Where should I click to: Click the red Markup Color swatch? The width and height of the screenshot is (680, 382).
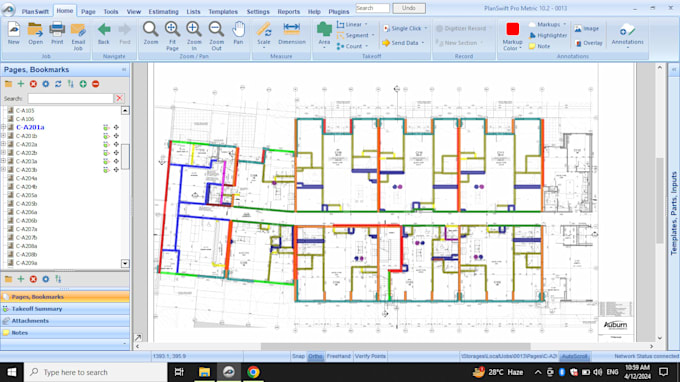point(512,29)
